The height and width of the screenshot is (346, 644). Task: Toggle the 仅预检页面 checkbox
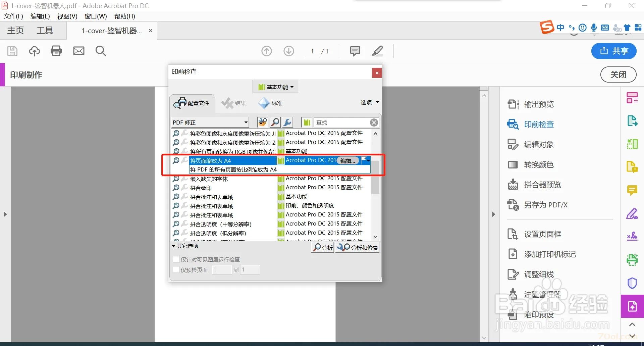[x=176, y=270]
